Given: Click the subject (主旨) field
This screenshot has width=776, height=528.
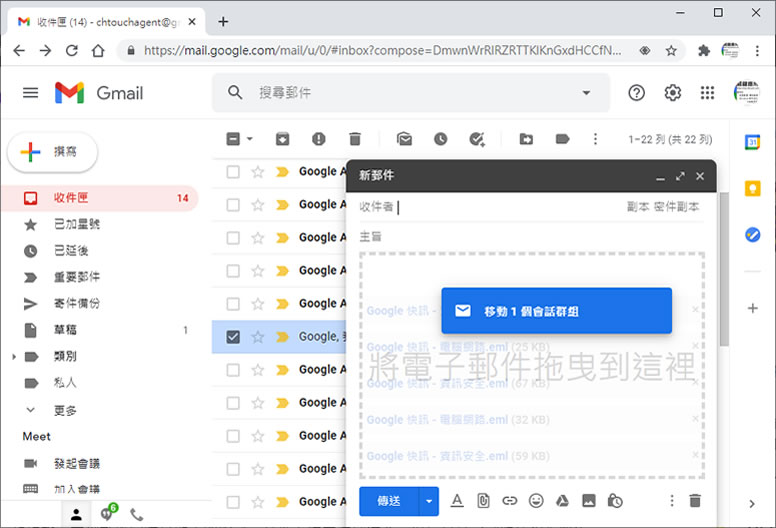Looking at the screenshot, I should click(532, 237).
